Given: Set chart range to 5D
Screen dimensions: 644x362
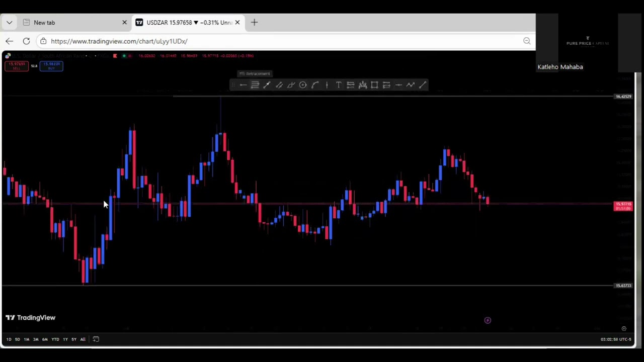Looking at the screenshot, I should click(x=18, y=339).
